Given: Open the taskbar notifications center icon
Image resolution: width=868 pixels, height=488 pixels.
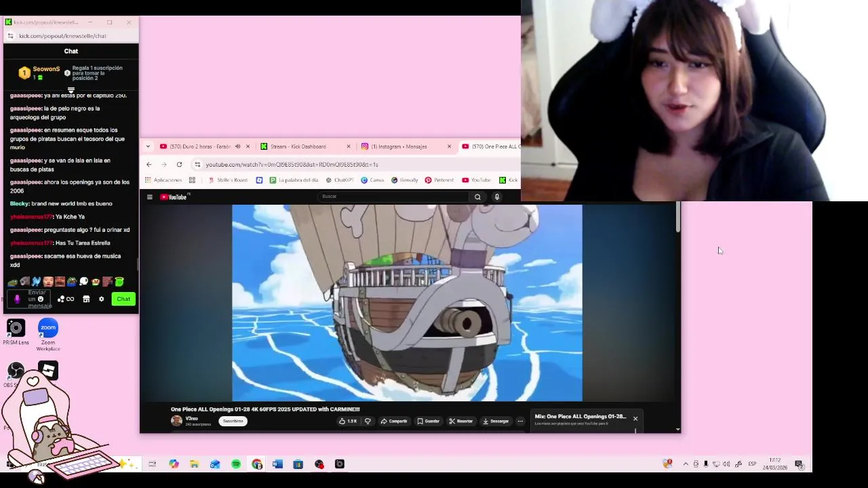Looking at the screenshot, I should pos(799,464).
